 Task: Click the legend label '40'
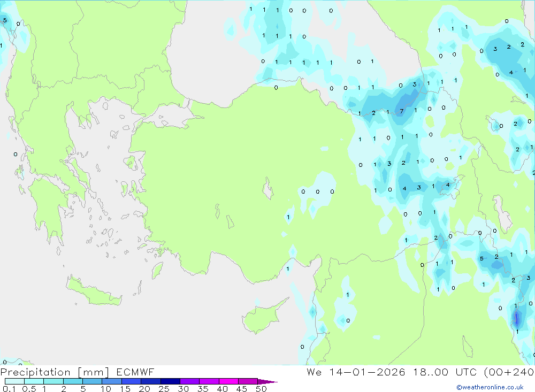tap(223, 389)
